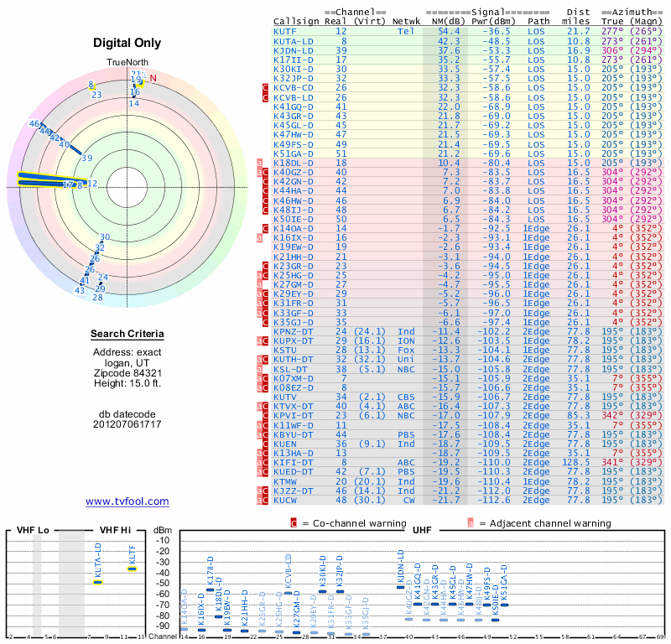The image size is (671, 644).
Task: Click the UHF chart heading
Action: (x=422, y=530)
